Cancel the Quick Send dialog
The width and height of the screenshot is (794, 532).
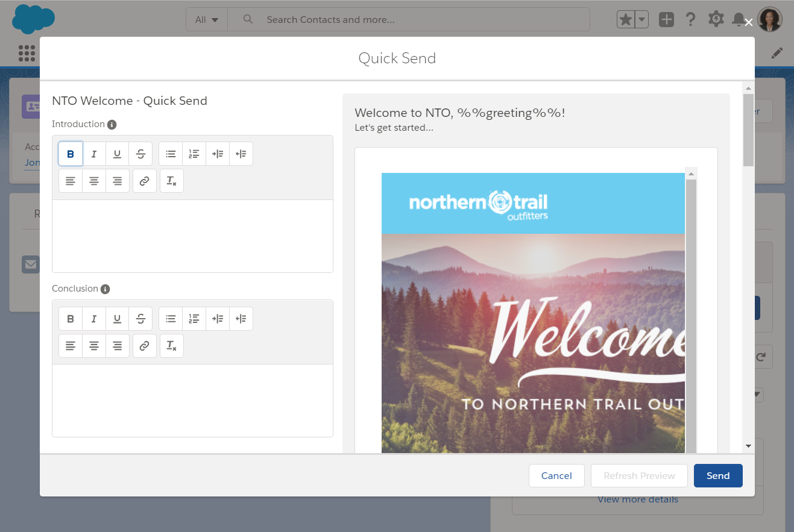coord(556,475)
